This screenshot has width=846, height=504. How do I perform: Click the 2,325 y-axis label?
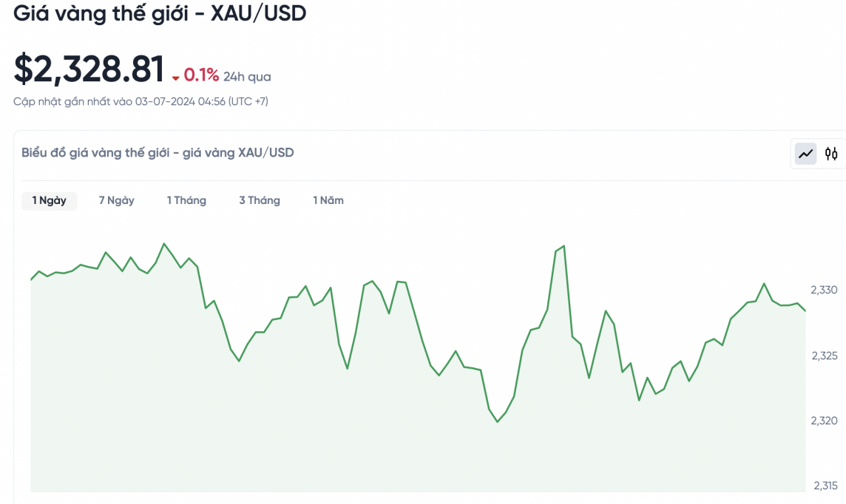(x=824, y=355)
